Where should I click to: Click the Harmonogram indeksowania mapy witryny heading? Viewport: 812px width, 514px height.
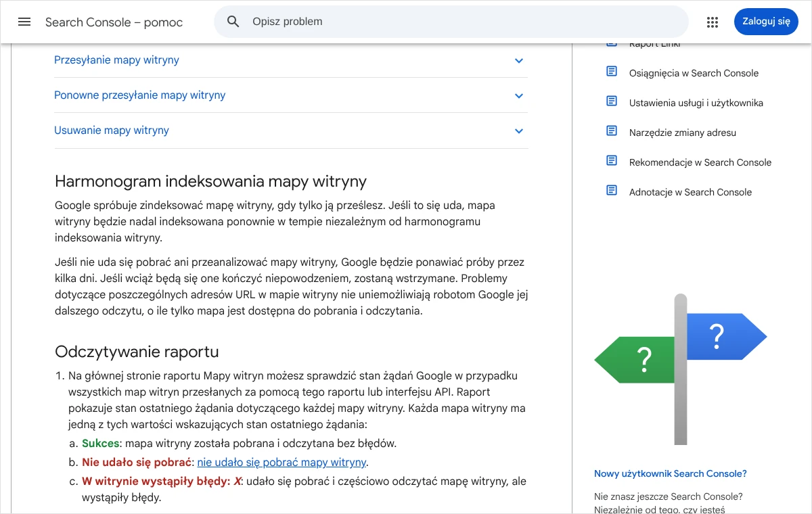click(210, 181)
